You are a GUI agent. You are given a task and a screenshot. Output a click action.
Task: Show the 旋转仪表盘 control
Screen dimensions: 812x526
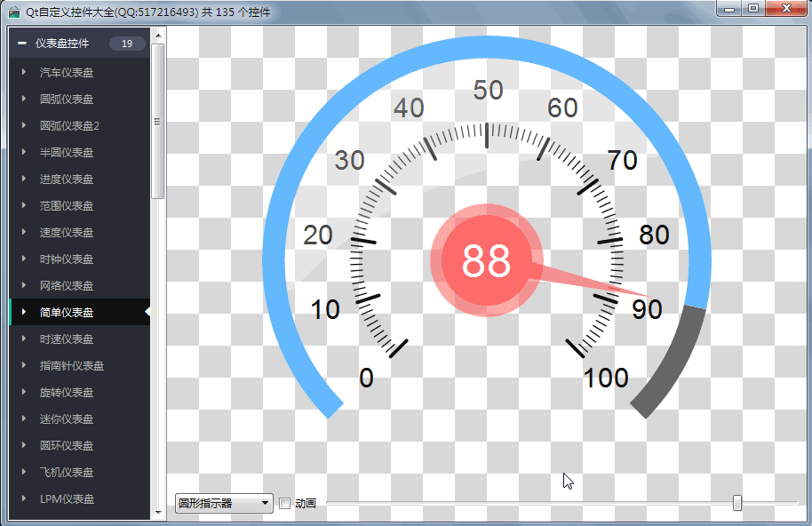coord(67,392)
